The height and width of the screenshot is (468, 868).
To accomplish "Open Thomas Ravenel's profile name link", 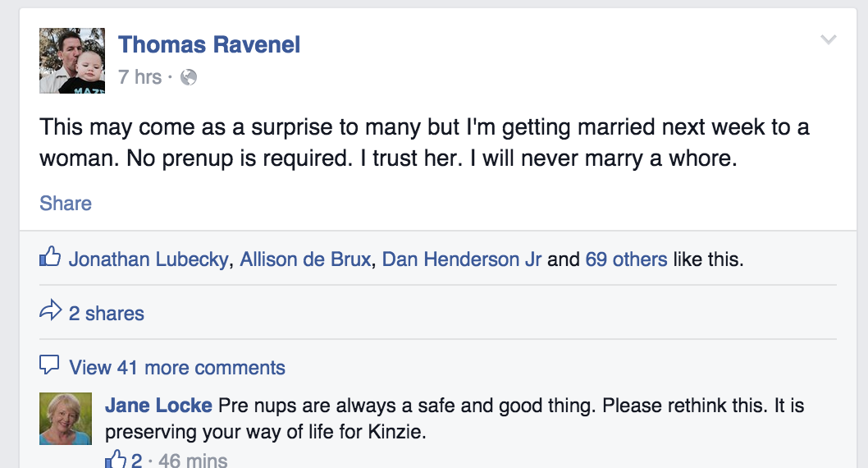I will point(209,44).
